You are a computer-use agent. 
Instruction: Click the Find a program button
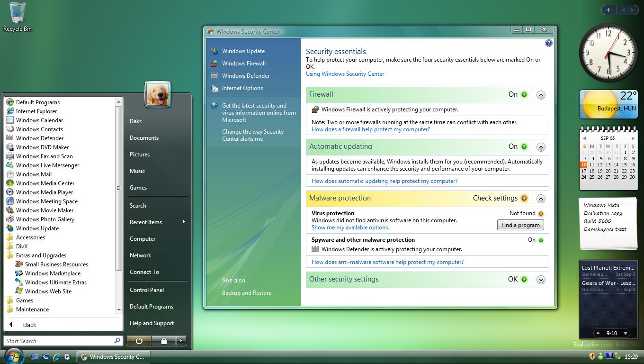click(520, 225)
